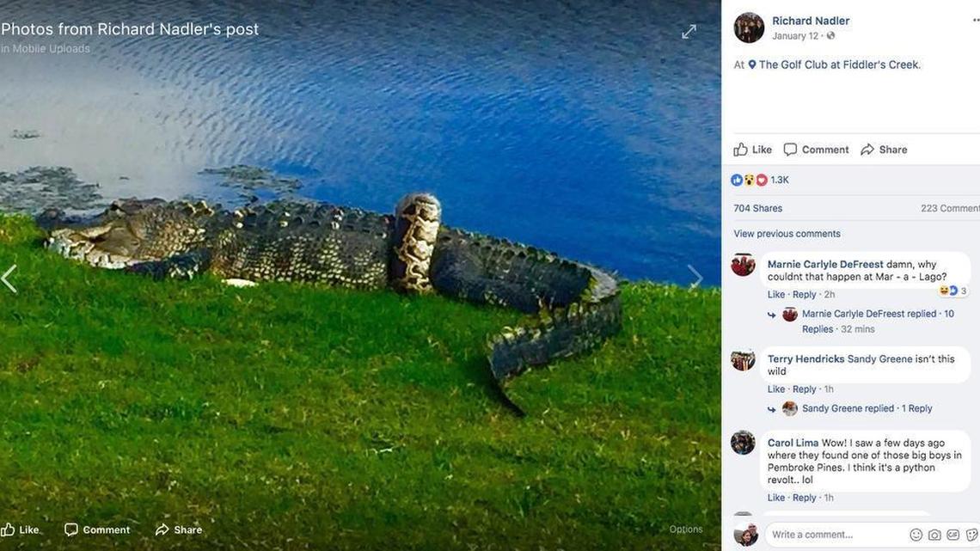Click the heart Love reaction icon

click(760, 179)
